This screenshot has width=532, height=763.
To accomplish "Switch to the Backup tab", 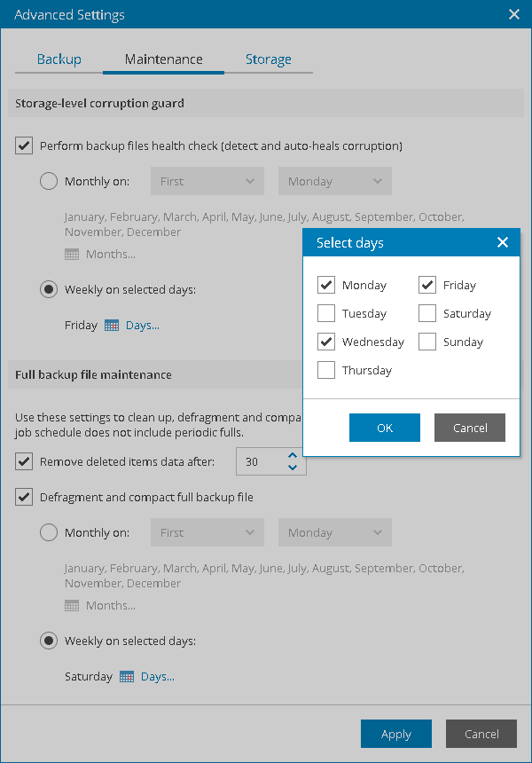I will click(x=59, y=59).
